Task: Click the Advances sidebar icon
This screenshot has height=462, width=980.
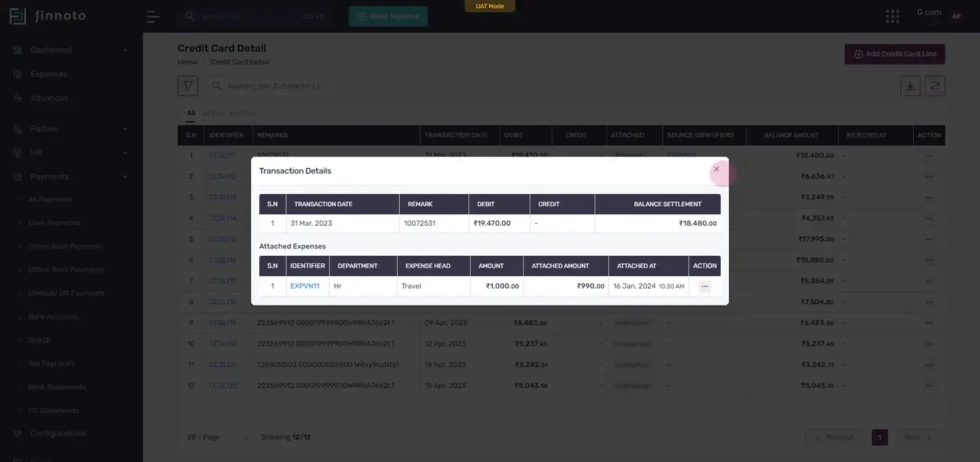Action: tap(18, 98)
